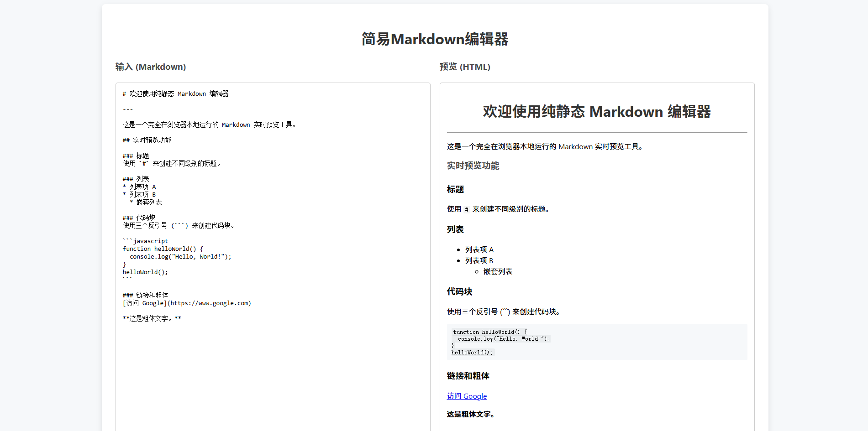Click the gray code block in the preview
Image resolution: width=868 pixels, height=431 pixels.
(596, 342)
